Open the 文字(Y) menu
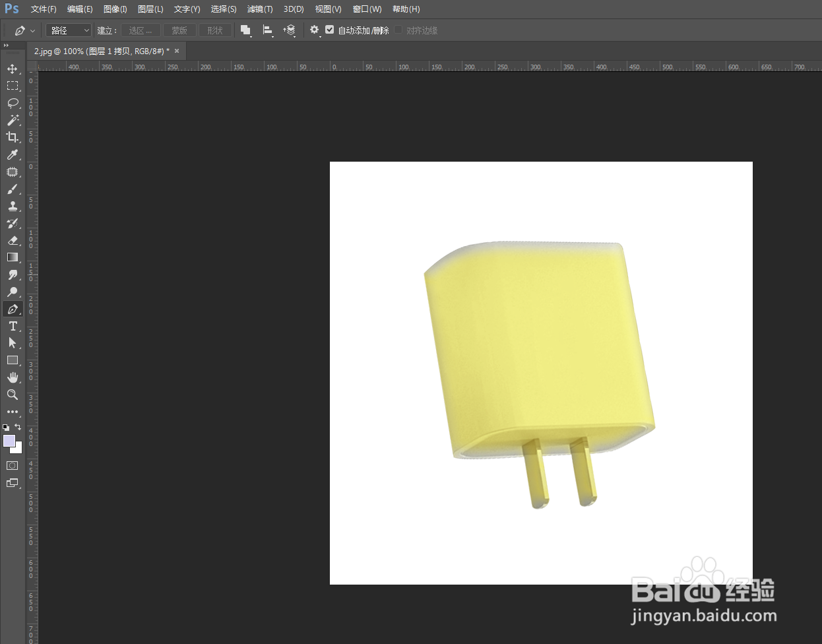The width and height of the screenshot is (822, 644). (187, 9)
